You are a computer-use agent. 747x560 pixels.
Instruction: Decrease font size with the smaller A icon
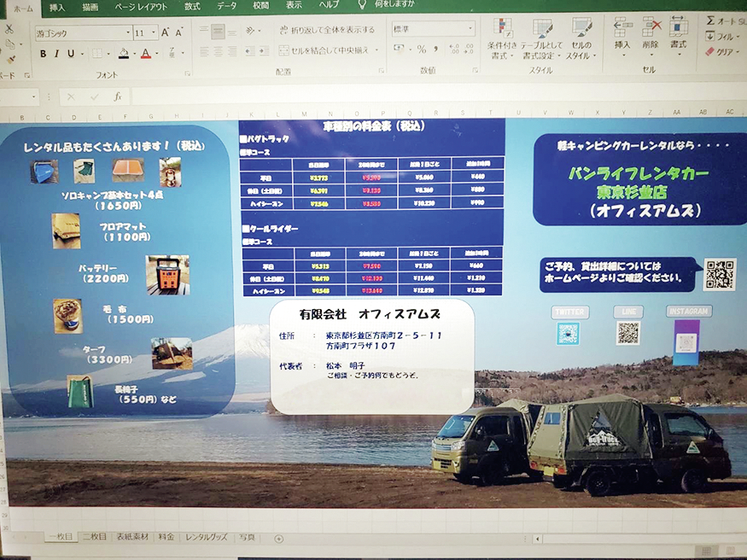(179, 32)
